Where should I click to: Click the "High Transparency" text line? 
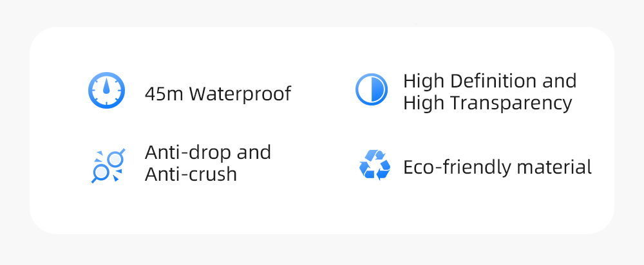[488, 104]
